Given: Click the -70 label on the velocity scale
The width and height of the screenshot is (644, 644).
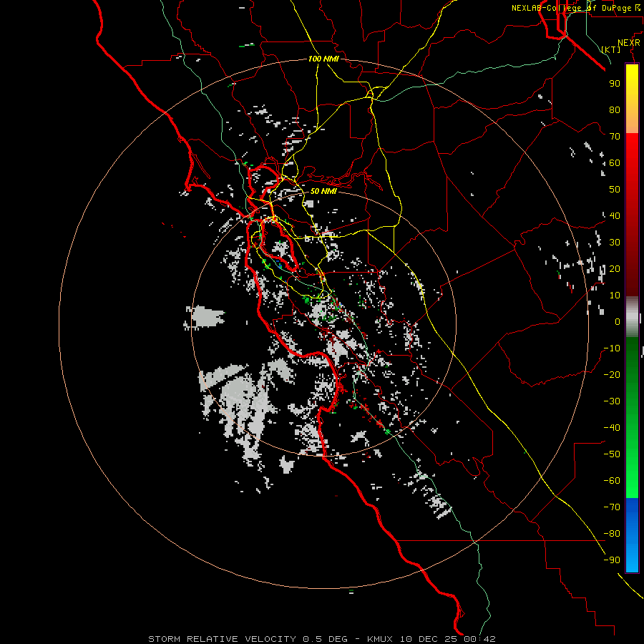Looking at the screenshot, I should tap(612, 507).
